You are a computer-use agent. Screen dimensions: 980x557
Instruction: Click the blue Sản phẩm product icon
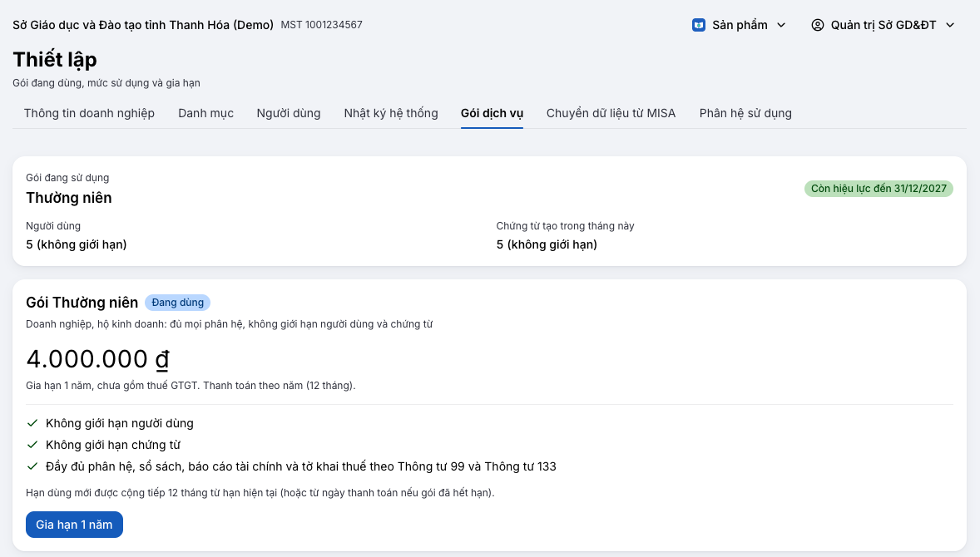point(699,25)
